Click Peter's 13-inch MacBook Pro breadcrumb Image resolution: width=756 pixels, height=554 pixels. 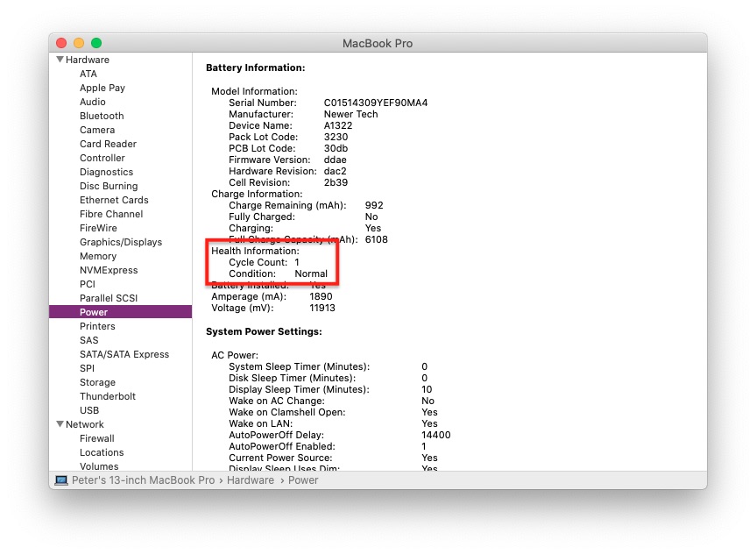pos(143,480)
